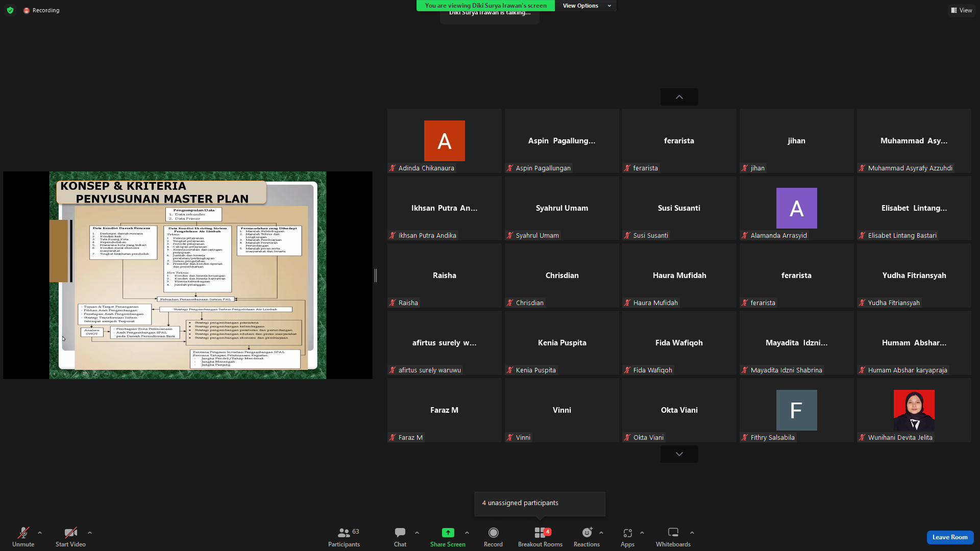Open the Chat panel

click(x=400, y=537)
